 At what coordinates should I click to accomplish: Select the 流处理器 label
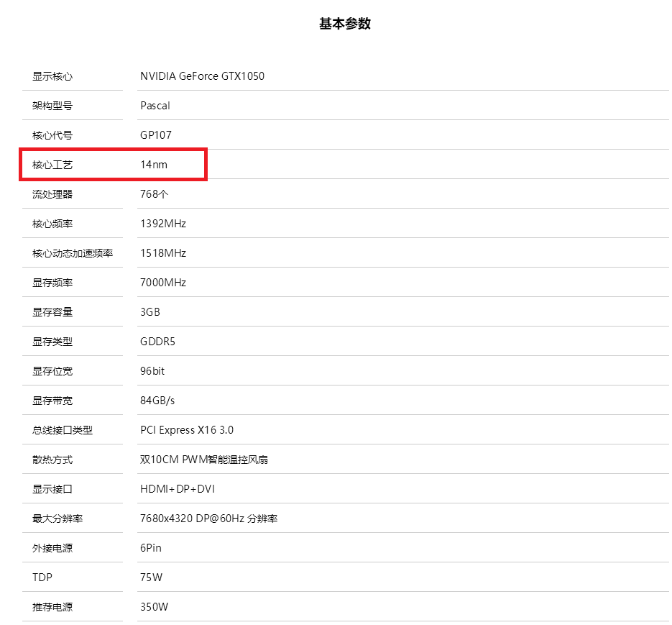point(52,194)
